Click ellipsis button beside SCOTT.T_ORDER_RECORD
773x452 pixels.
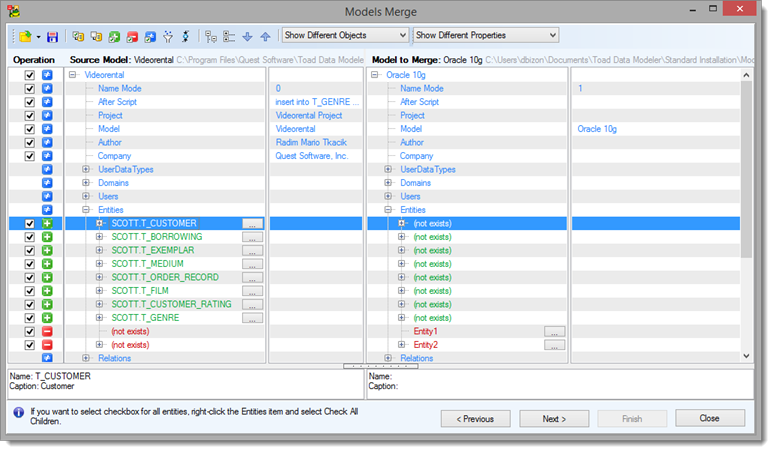[x=253, y=278]
